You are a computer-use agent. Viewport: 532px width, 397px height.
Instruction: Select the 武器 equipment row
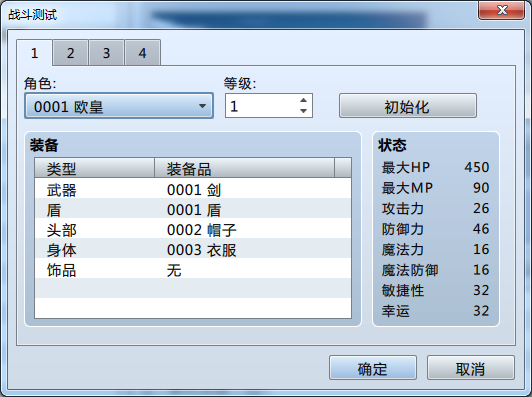[x=193, y=188]
